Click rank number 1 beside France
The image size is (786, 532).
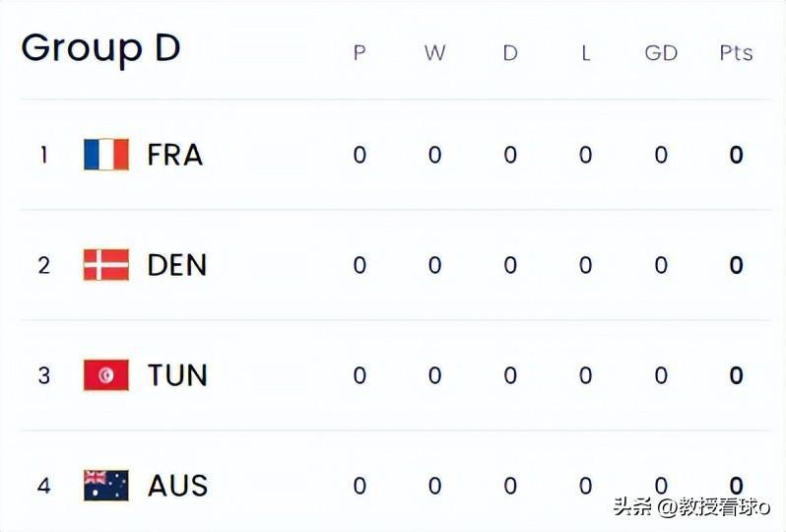pos(44,155)
